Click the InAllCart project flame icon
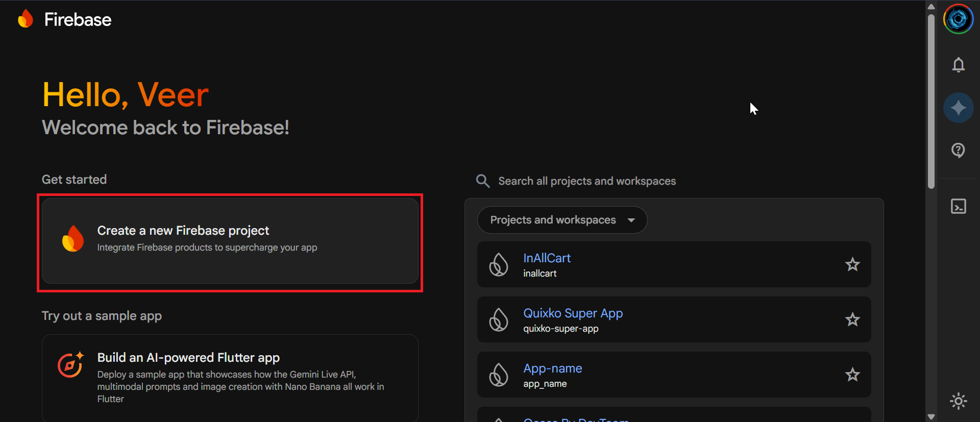980x422 pixels. 499,264
